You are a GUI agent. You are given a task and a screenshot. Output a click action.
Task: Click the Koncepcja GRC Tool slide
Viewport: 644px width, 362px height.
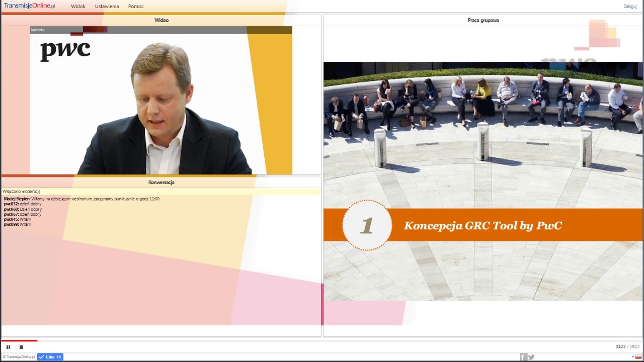(x=483, y=182)
